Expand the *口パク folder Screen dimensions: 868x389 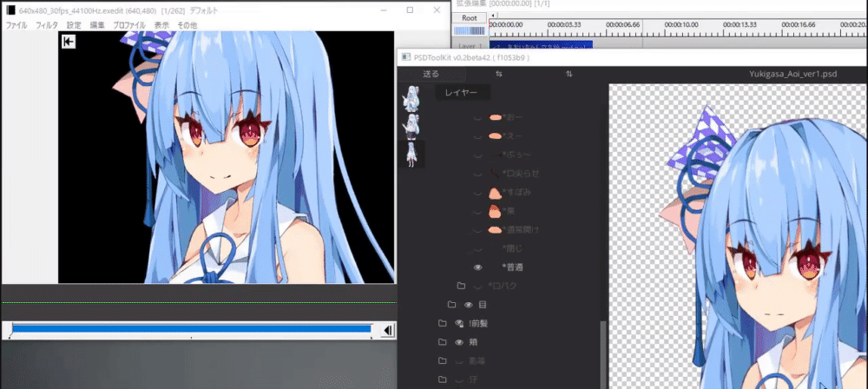(461, 286)
